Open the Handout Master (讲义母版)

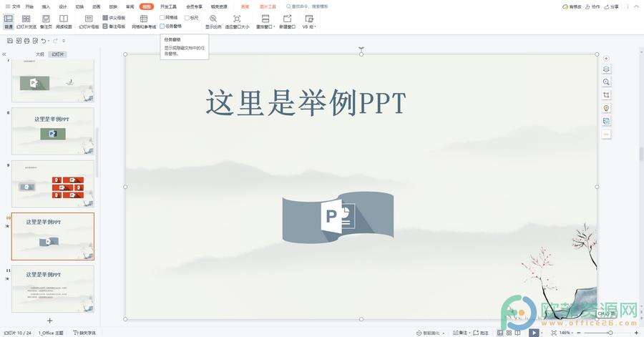(x=114, y=18)
